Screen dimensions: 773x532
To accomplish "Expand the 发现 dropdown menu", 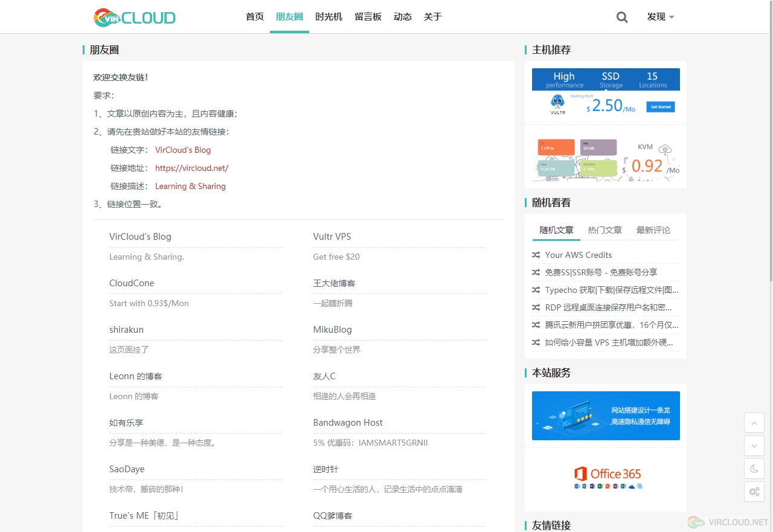I will [x=661, y=17].
